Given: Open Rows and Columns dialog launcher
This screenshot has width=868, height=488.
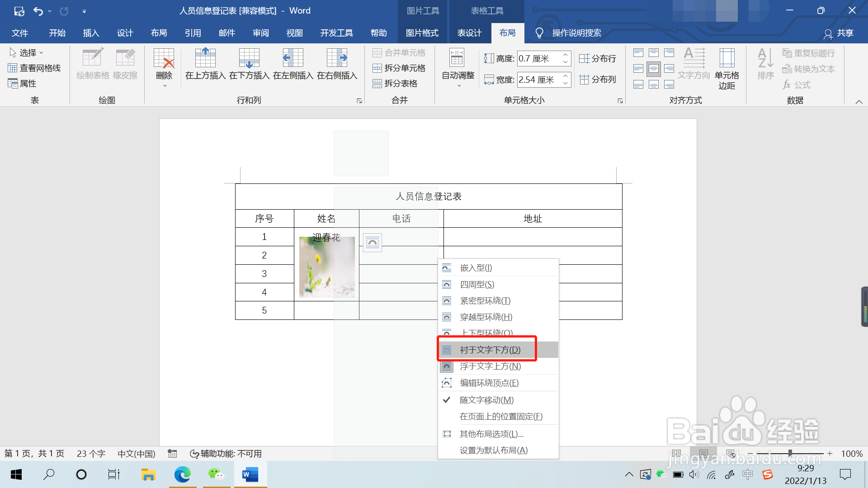Looking at the screenshot, I should (x=359, y=101).
